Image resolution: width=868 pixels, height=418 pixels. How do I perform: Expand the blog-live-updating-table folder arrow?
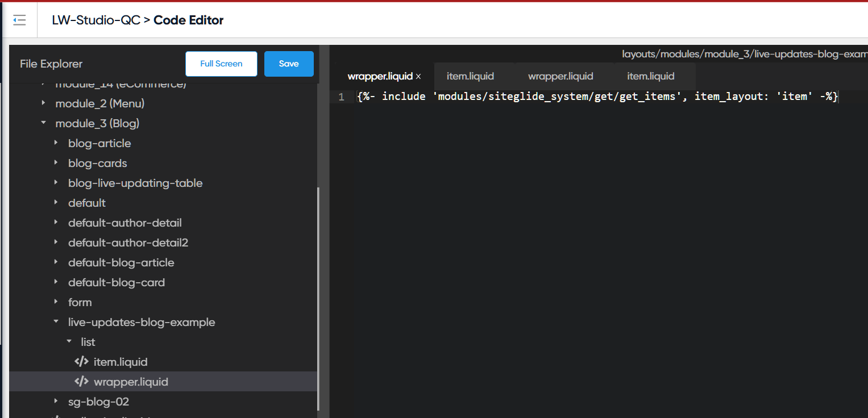tap(56, 183)
